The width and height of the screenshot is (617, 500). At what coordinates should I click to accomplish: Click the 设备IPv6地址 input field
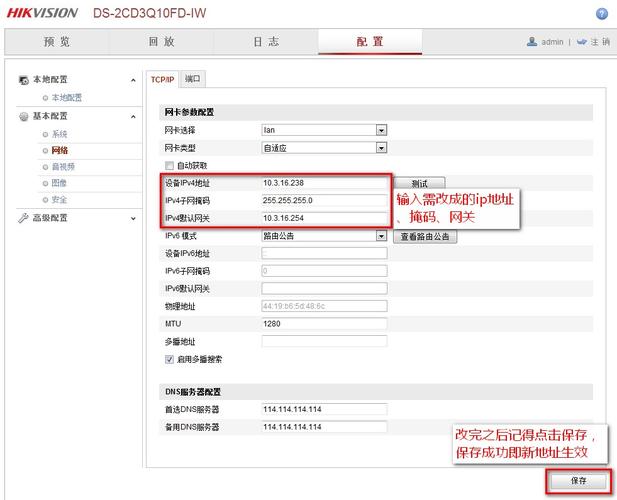324,253
